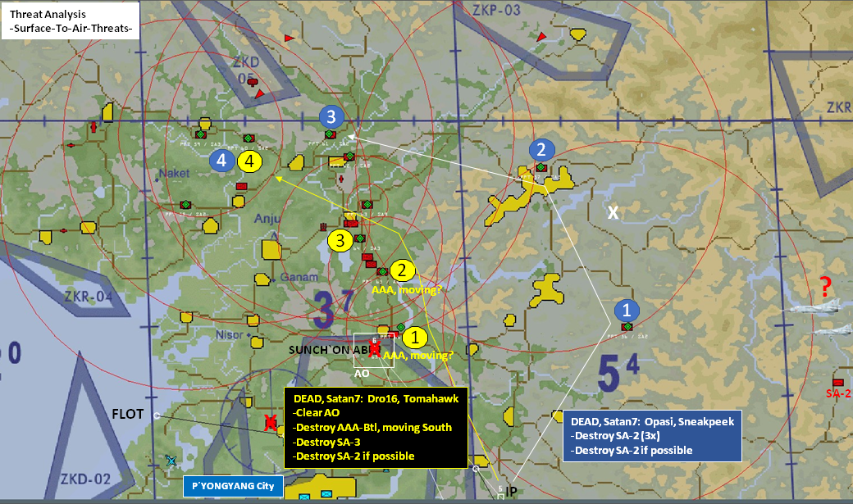Click "-Destroy AAA-Btl, moving South" line
Image resolution: width=853 pixels, height=504 pixels.
tap(372, 427)
